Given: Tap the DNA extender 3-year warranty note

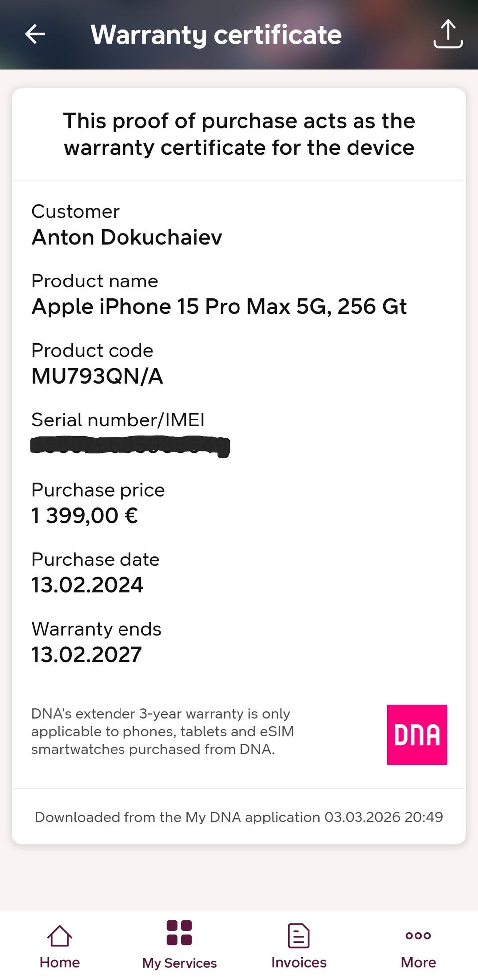Looking at the screenshot, I should (x=162, y=731).
